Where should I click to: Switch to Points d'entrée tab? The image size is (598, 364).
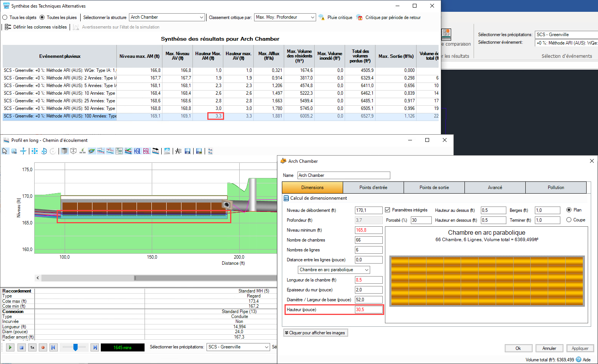point(373,188)
